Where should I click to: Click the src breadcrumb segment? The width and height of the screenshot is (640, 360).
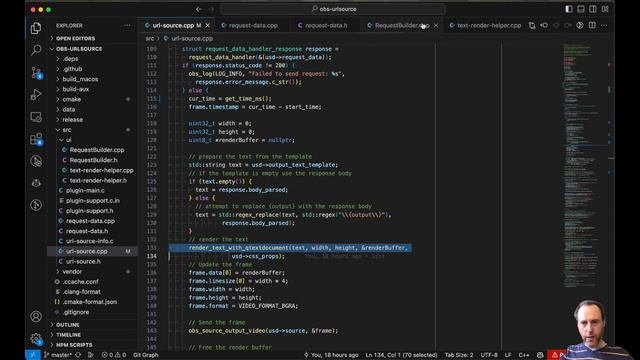coord(149,38)
